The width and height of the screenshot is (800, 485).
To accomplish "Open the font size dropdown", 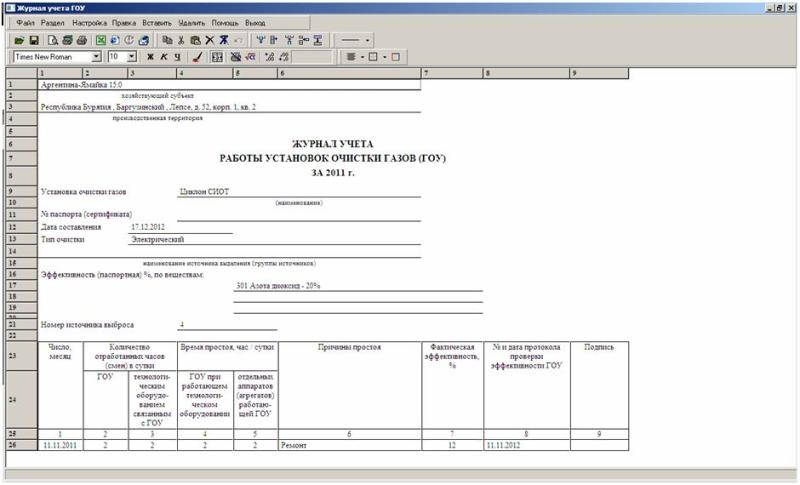I will pyautogui.click(x=131, y=57).
